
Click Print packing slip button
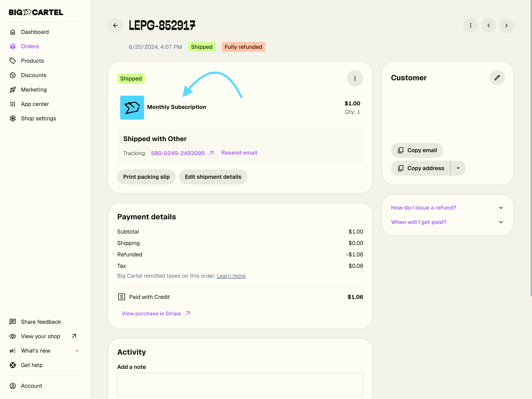[146, 177]
